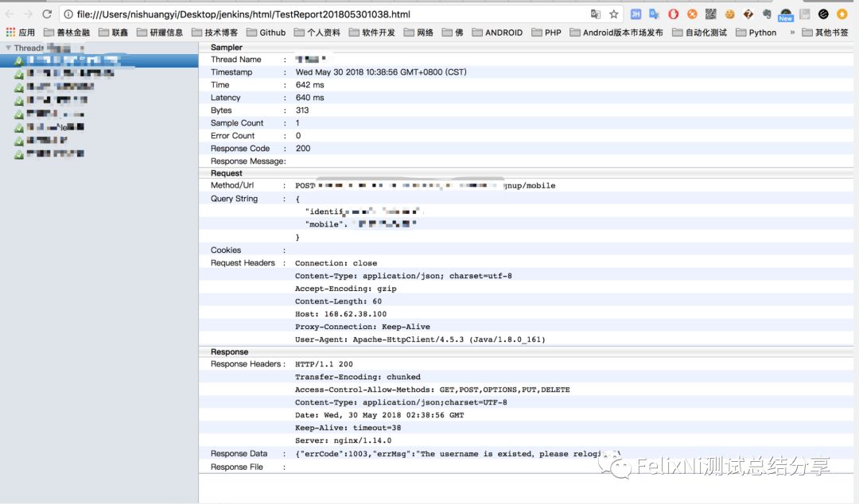Select the highlighted first sampler row
The width and height of the screenshot is (859, 504).
[99, 60]
